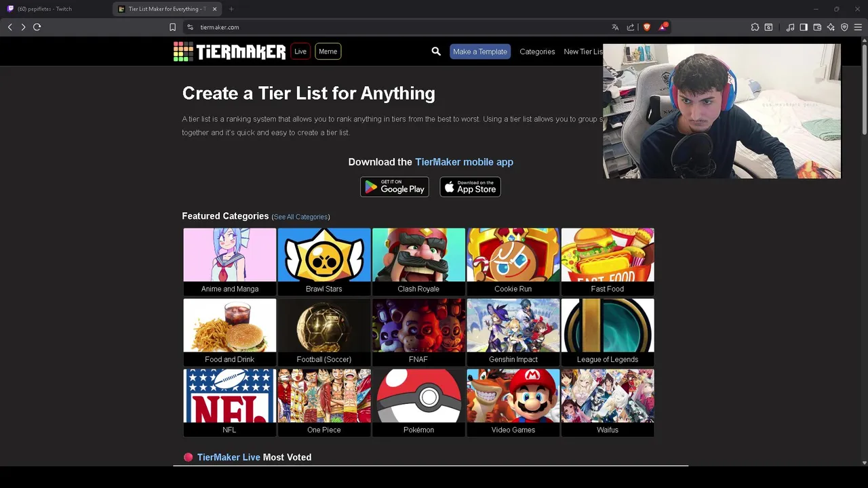Click the share page icon
Screen dimensions: 868x488
pos(631,27)
